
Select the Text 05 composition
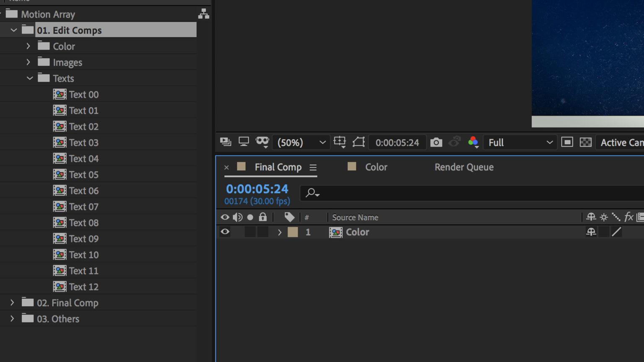tap(83, 175)
